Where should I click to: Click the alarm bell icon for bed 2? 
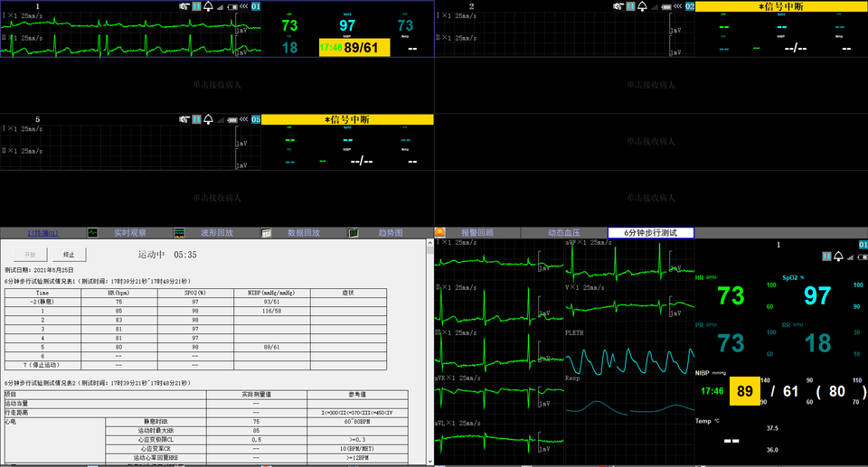642,6
